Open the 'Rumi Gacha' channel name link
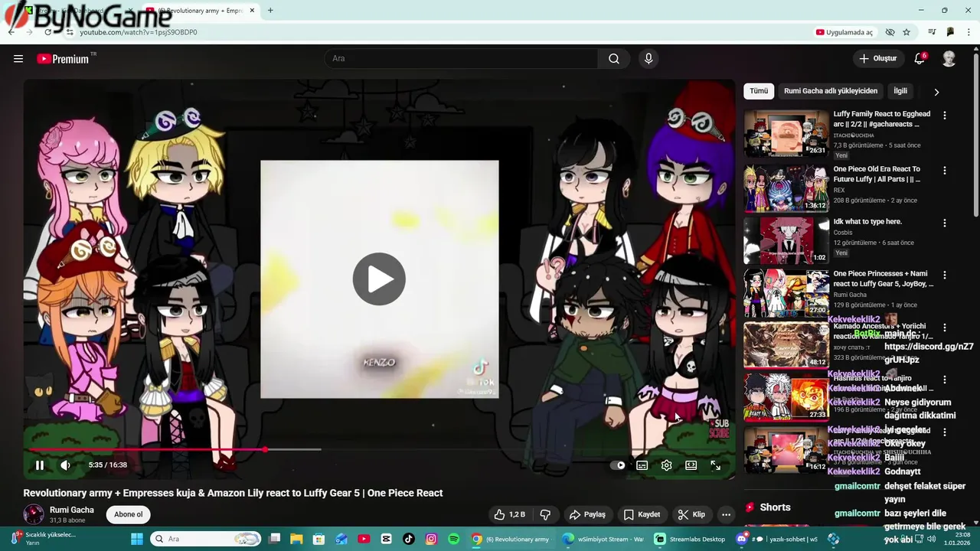980x551 pixels. [x=72, y=510]
